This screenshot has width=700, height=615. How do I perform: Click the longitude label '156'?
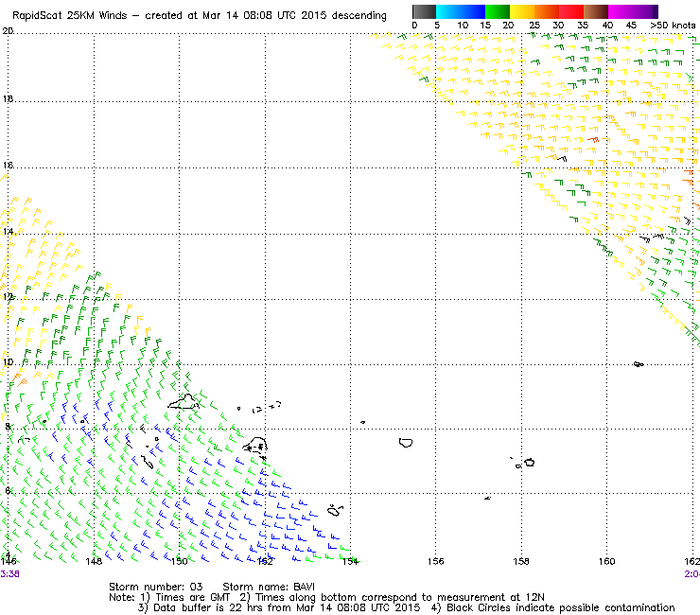coord(436,561)
